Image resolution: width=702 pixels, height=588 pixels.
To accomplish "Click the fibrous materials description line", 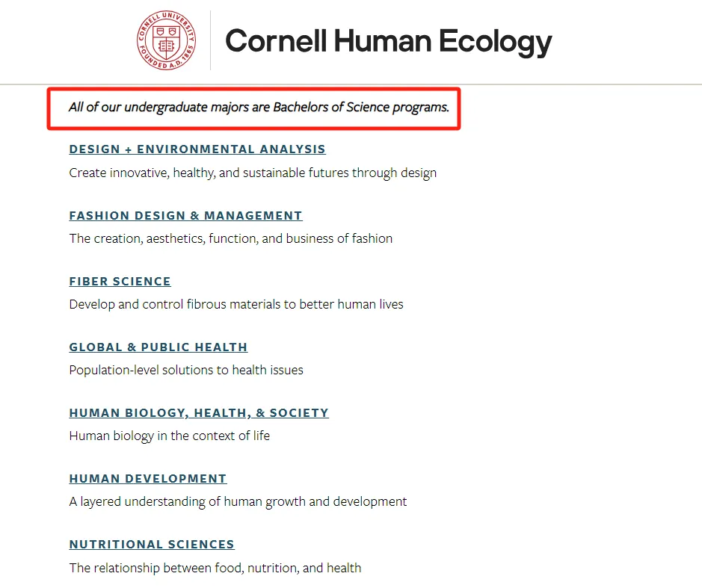I will pos(236,304).
